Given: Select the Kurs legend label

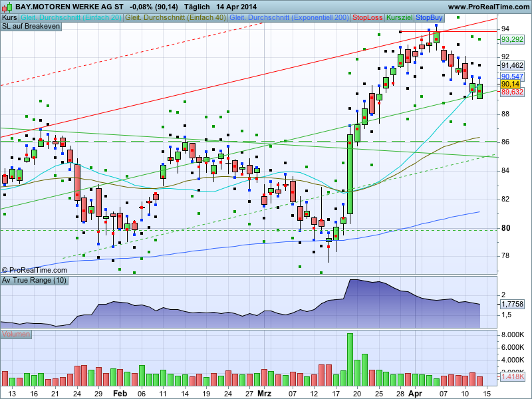Looking at the screenshot, I should tap(9, 18).
